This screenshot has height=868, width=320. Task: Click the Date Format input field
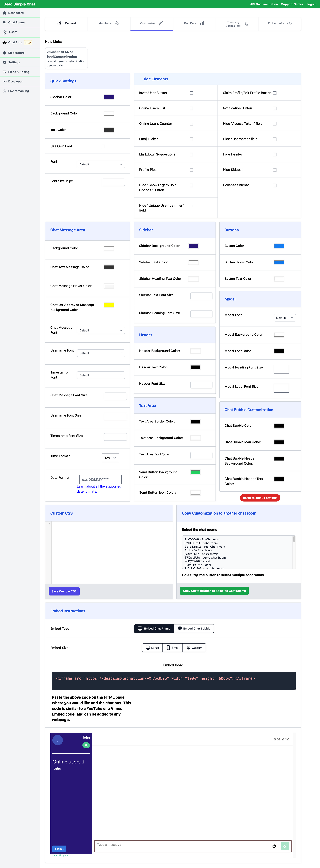coord(100,480)
